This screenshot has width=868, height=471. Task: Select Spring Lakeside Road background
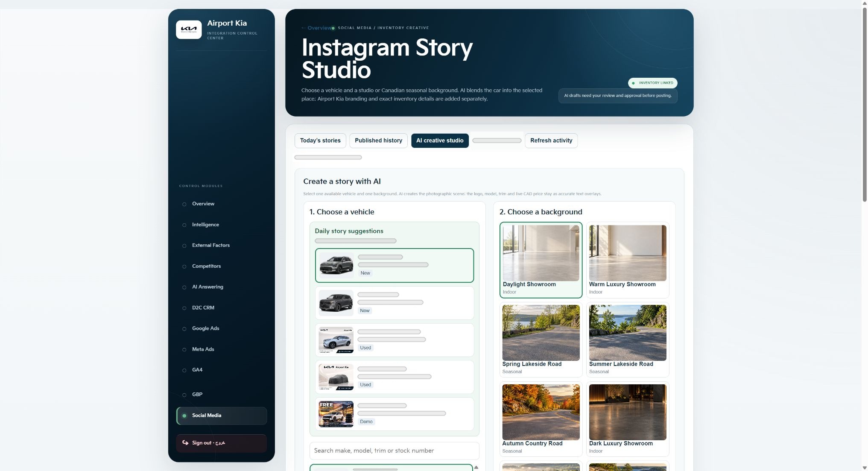tap(541, 339)
